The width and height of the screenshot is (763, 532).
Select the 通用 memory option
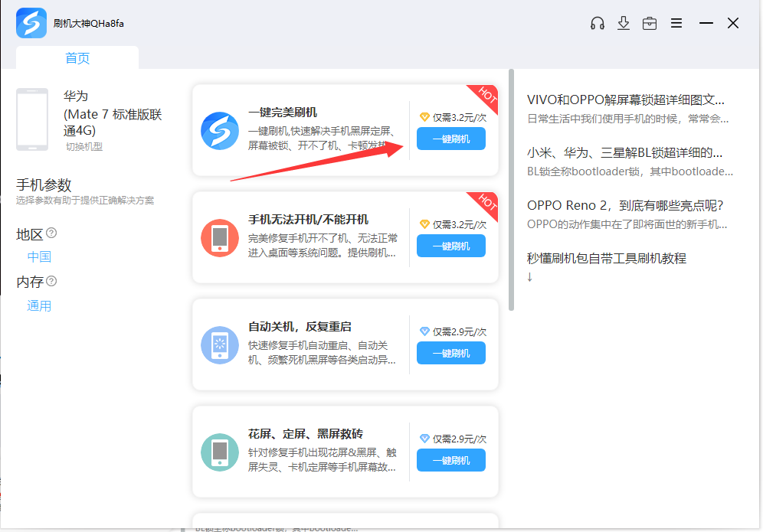[x=39, y=306]
